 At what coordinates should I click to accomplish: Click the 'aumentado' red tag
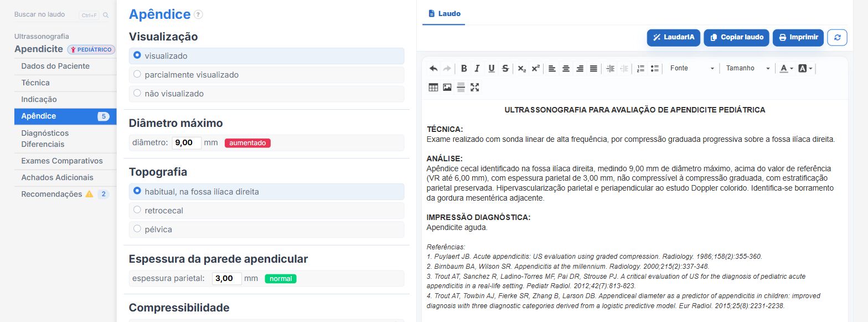tap(247, 143)
